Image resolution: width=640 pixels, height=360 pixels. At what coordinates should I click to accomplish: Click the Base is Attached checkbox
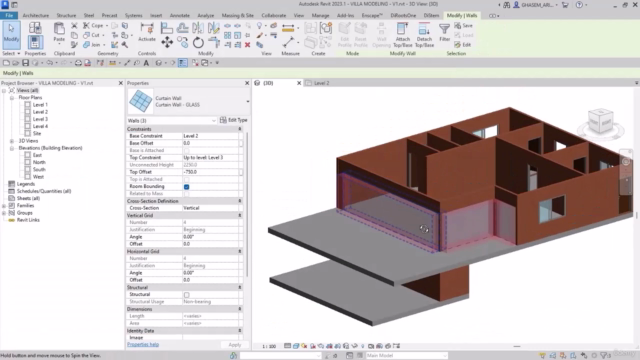(x=187, y=151)
